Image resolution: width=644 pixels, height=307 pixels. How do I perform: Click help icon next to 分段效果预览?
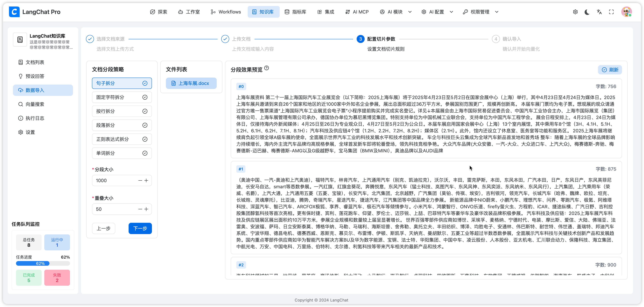(267, 68)
